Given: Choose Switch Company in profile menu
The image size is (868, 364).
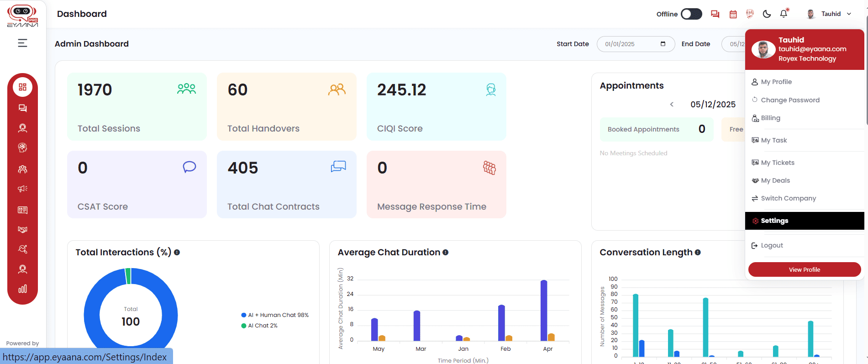Looking at the screenshot, I should pyautogui.click(x=788, y=198).
